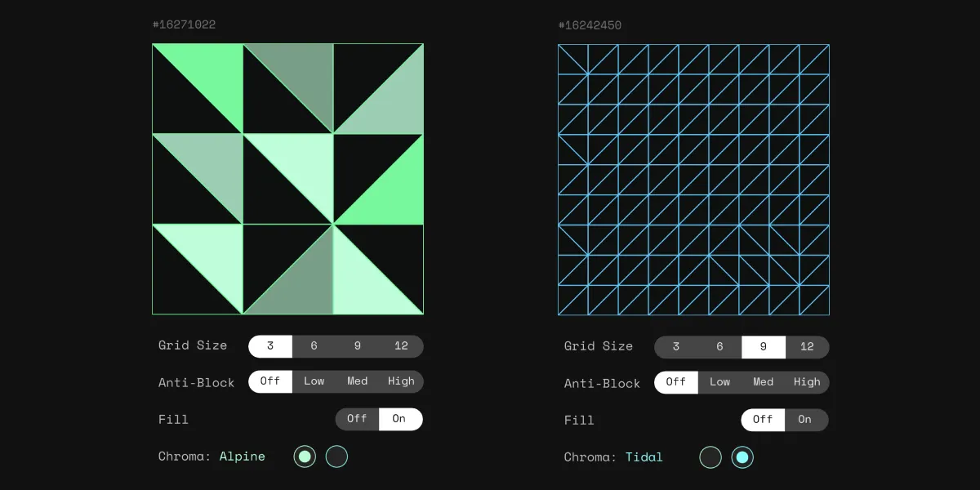This screenshot has height=490, width=980.
Task: Choose Low Anti-Block in right panel
Action: pos(719,382)
